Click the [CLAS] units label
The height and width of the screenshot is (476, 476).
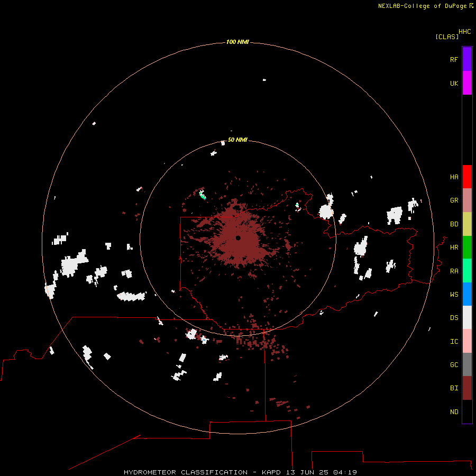pos(447,36)
